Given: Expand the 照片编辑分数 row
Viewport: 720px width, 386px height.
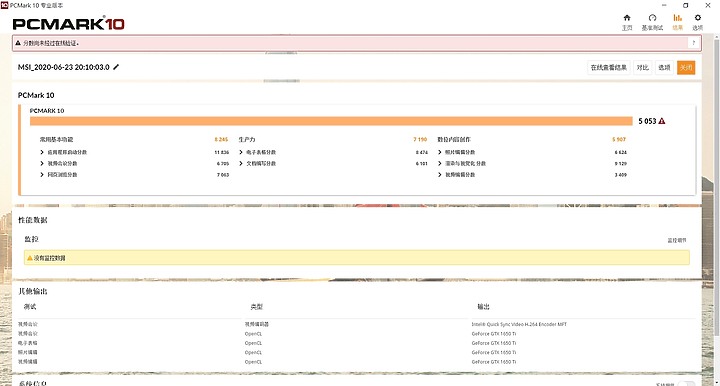Looking at the screenshot, I should pos(439,152).
